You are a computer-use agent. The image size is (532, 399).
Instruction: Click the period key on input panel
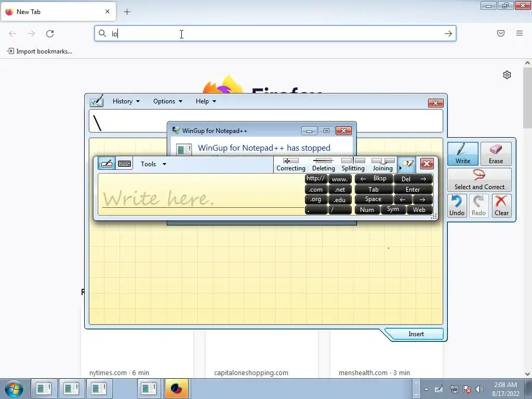tap(316, 210)
